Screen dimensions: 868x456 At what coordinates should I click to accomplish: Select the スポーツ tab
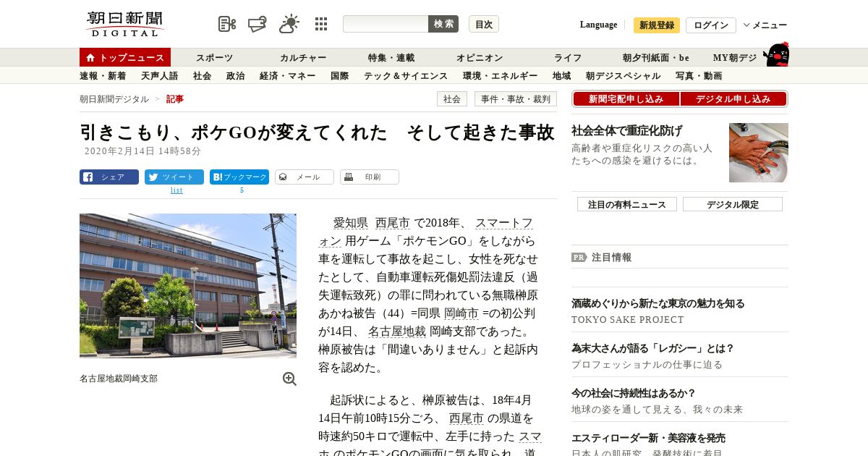[x=214, y=57]
